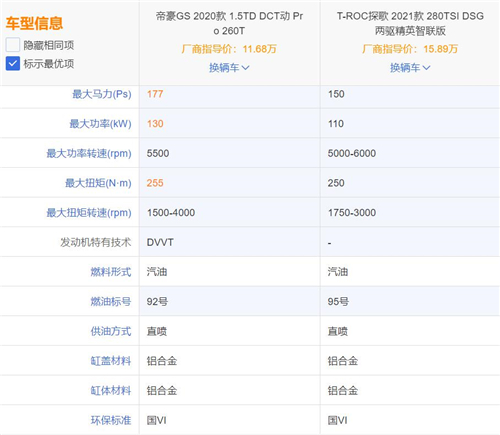Viewport: 500px width, 435px height.
Task: Click the 发动机特有技术 row label
Action: tap(96, 242)
